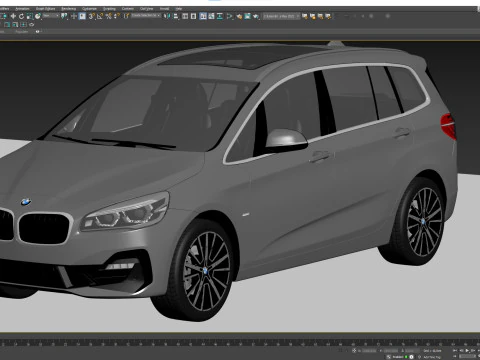
Task: Open the Schematic View
Action: (x=220, y=16)
